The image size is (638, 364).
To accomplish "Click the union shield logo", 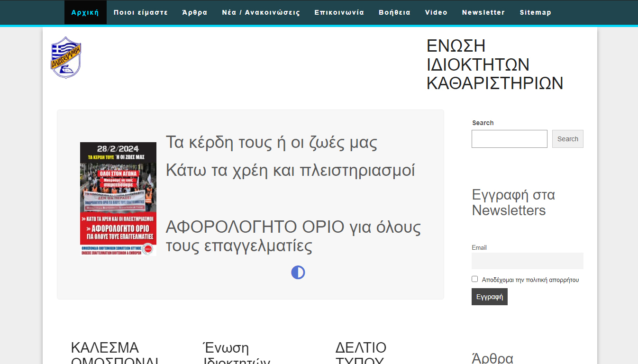I will (x=66, y=57).
